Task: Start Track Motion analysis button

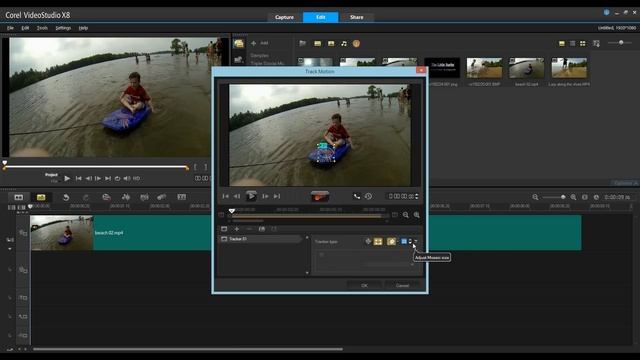Action: 320,196
